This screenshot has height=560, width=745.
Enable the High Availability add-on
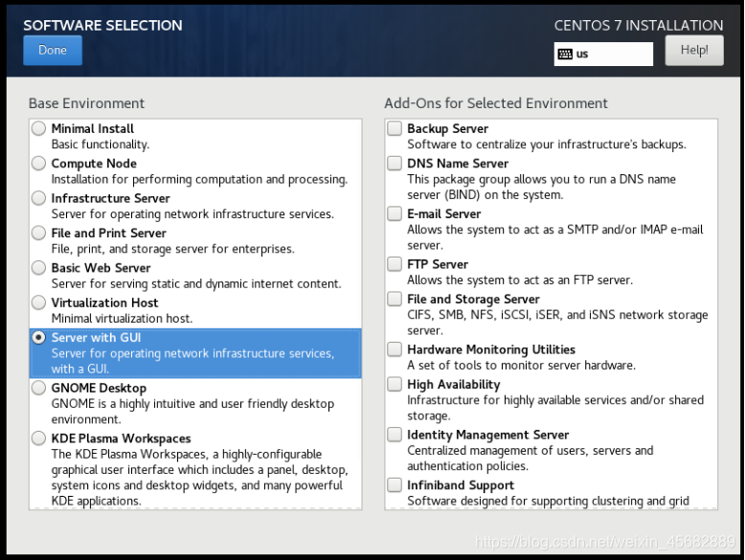[x=395, y=384]
